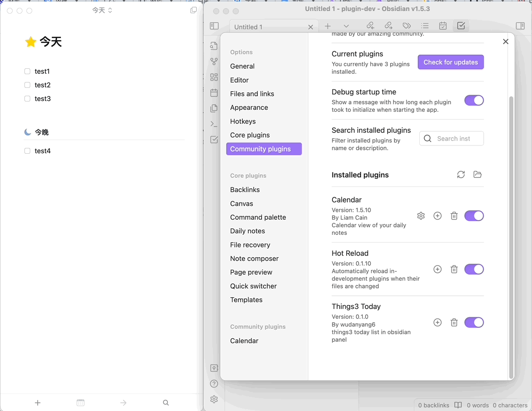Click the Things3 checkbox icon in the ribbon
This screenshot has height=411, width=532.
(214, 140)
